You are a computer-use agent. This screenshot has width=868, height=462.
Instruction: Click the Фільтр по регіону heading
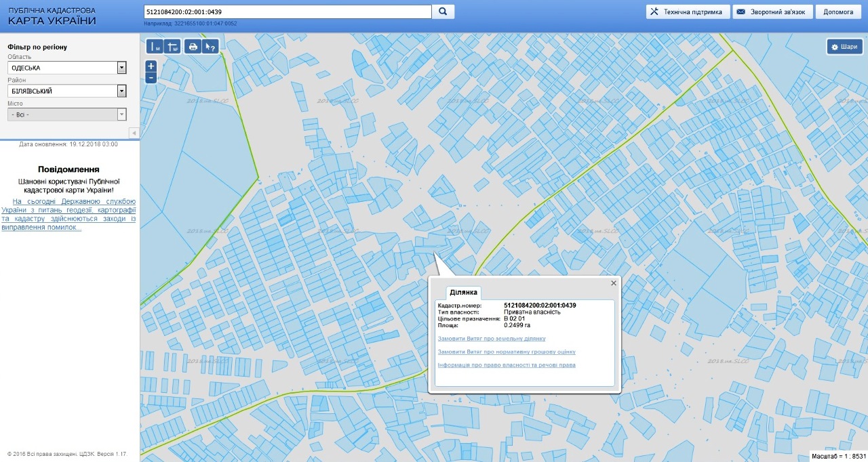pos(37,47)
